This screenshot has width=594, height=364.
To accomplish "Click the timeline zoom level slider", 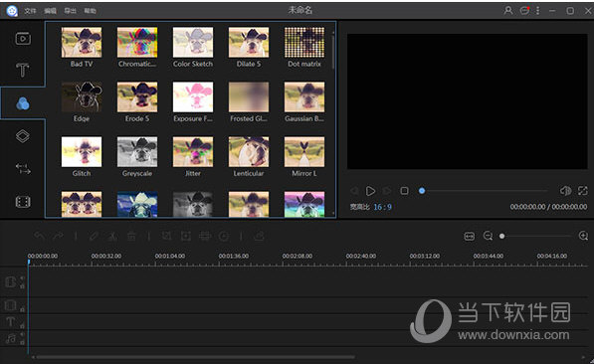I will tap(535, 236).
